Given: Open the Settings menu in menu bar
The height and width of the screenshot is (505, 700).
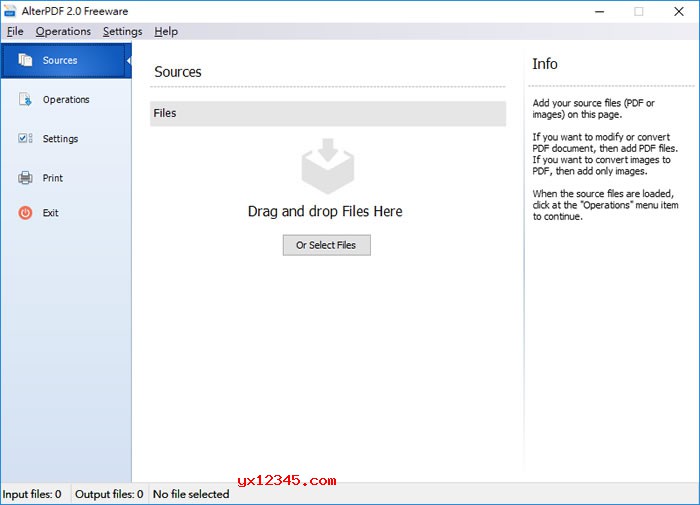Looking at the screenshot, I should tap(122, 31).
